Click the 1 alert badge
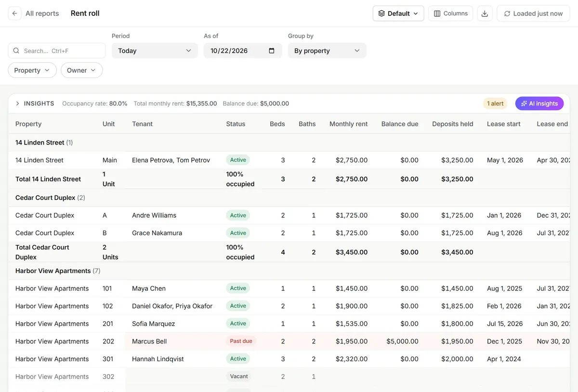Viewport: 578px width, 392px height. [x=495, y=104]
